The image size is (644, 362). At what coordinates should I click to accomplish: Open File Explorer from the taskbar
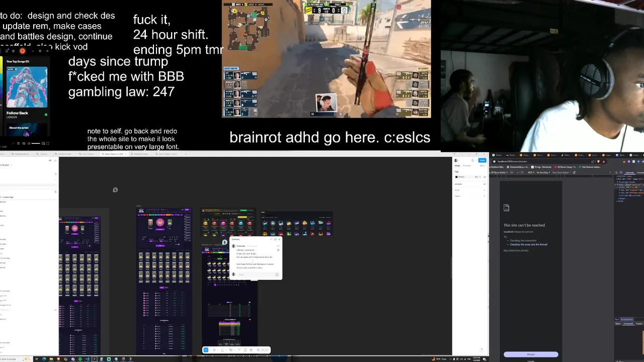click(x=51, y=359)
